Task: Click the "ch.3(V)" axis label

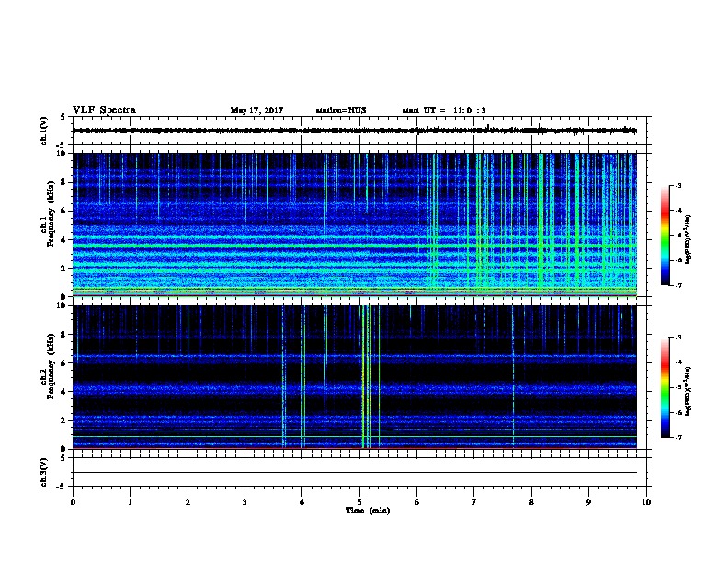Action: (44, 472)
